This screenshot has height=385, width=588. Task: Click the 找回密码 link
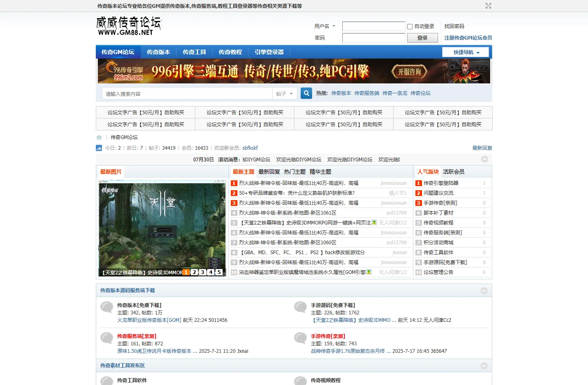454,26
